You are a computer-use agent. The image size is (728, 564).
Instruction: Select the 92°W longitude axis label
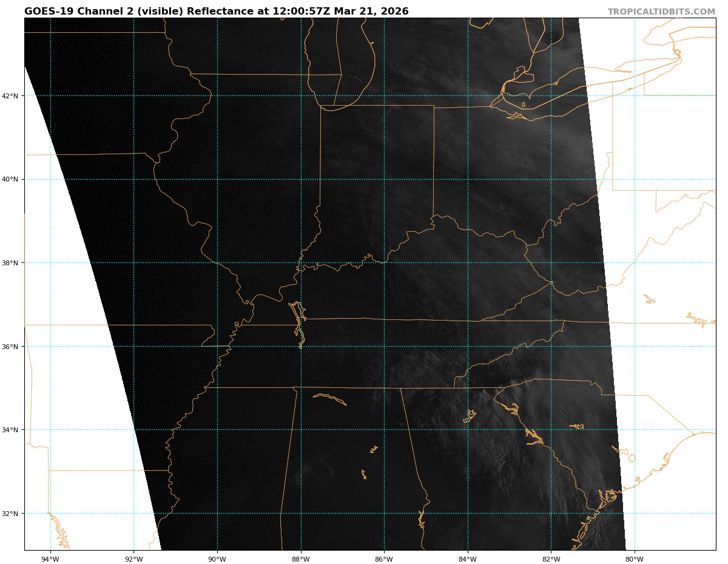click(133, 559)
